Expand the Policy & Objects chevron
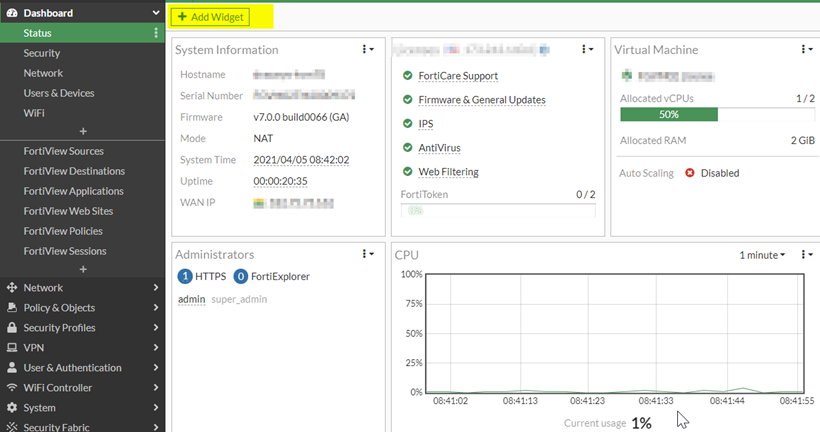The height and width of the screenshot is (432, 820). [x=156, y=308]
